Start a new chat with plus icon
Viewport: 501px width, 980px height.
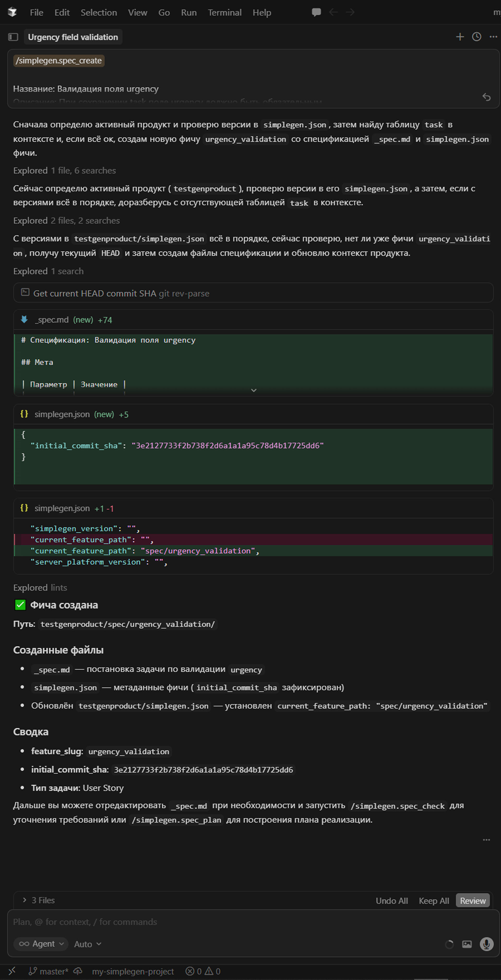point(460,37)
